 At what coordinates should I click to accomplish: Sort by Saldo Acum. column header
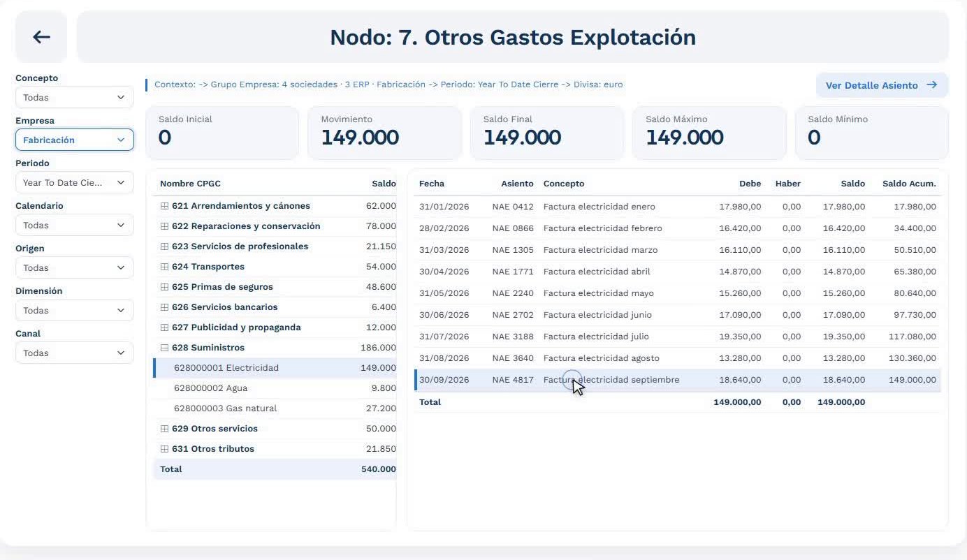(909, 184)
